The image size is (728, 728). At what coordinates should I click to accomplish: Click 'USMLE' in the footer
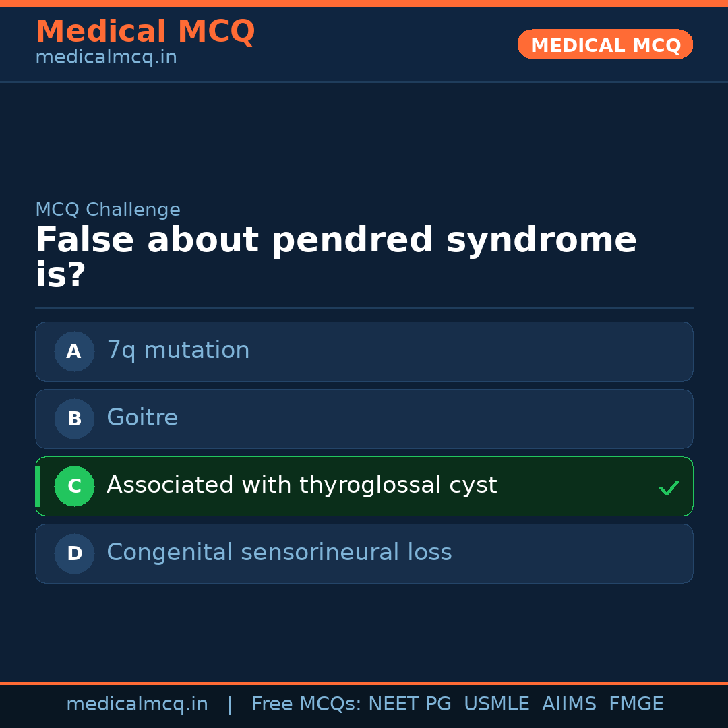click(x=496, y=704)
